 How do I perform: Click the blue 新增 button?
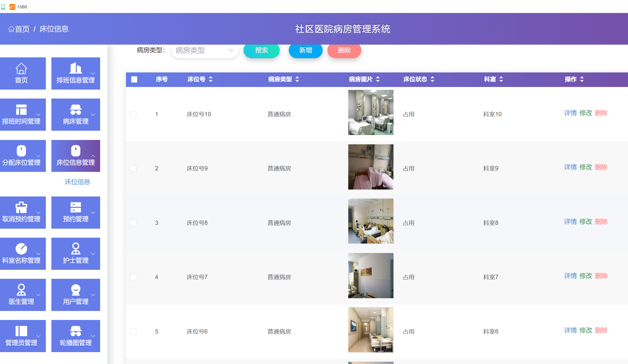[x=305, y=50]
